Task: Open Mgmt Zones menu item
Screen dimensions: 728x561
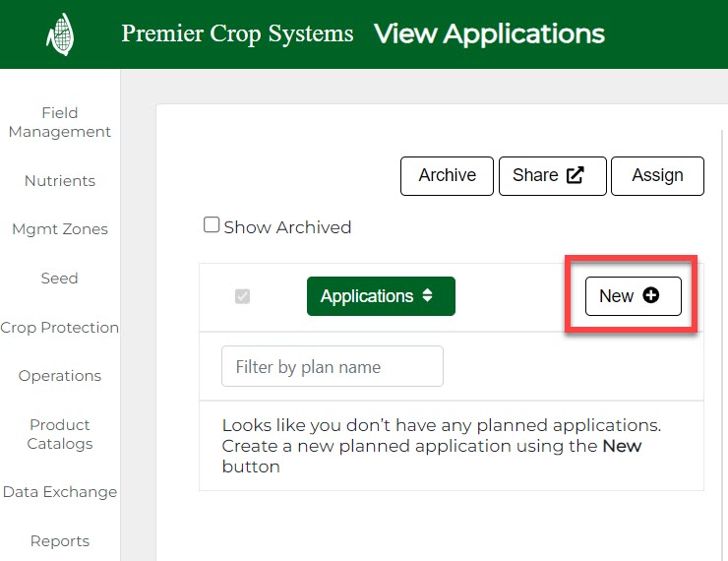Action: point(59,229)
